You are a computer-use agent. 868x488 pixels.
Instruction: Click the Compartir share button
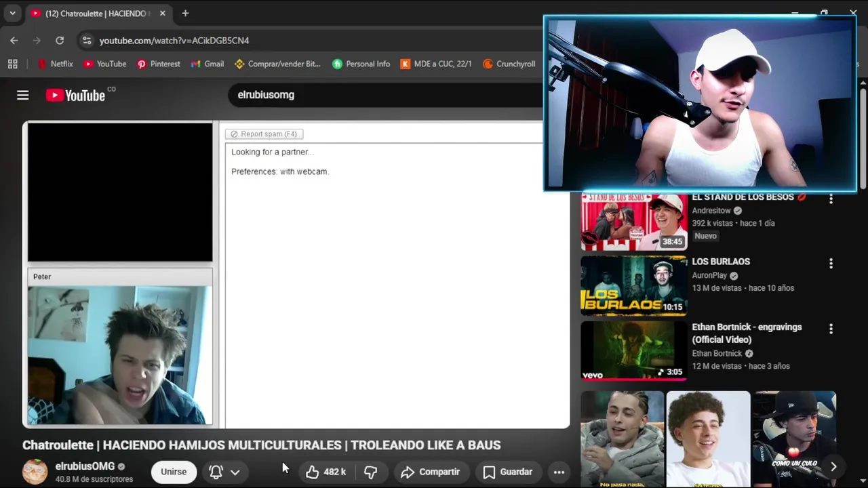[x=430, y=472]
